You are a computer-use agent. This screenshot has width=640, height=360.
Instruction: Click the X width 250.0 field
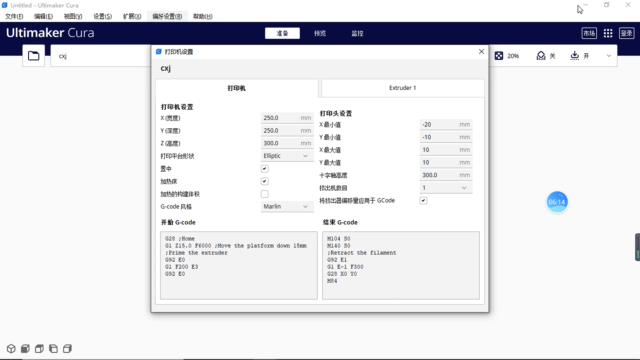pyautogui.click(x=287, y=118)
